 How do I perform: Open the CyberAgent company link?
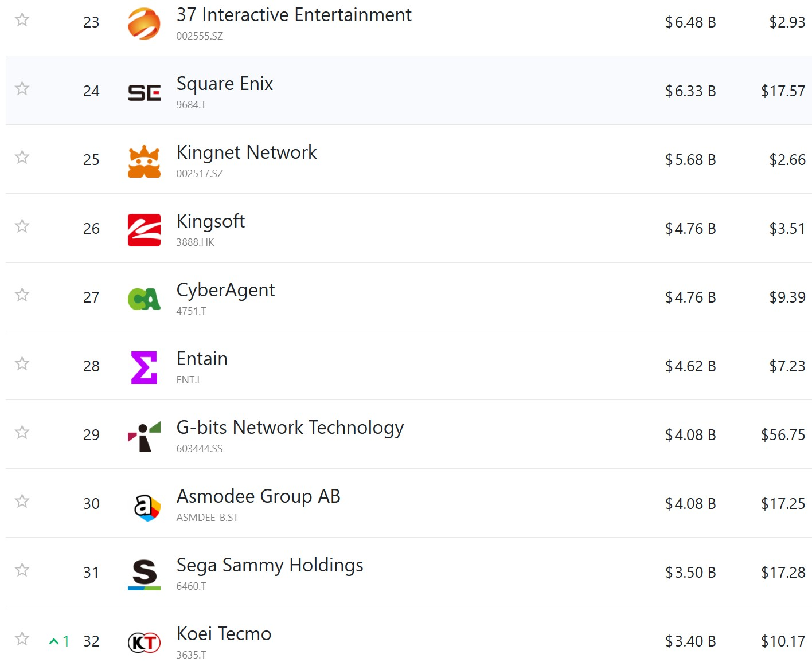coord(225,290)
